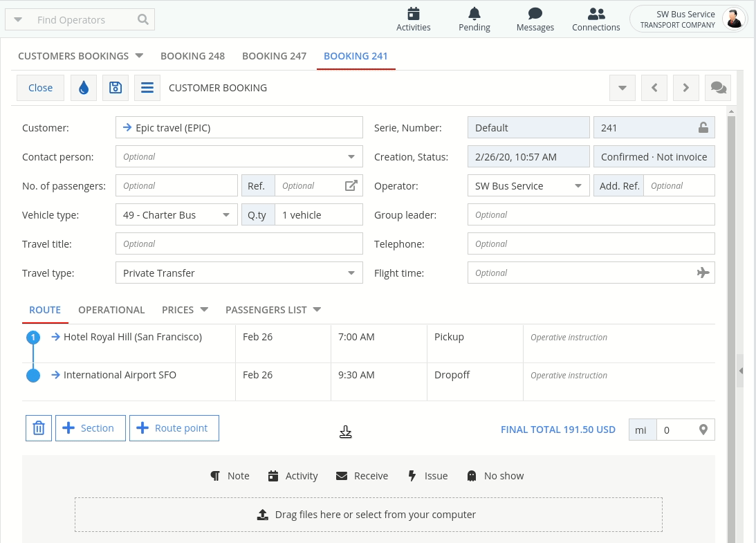Toggle the lock on booking number
756x543 pixels.
(x=703, y=128)
